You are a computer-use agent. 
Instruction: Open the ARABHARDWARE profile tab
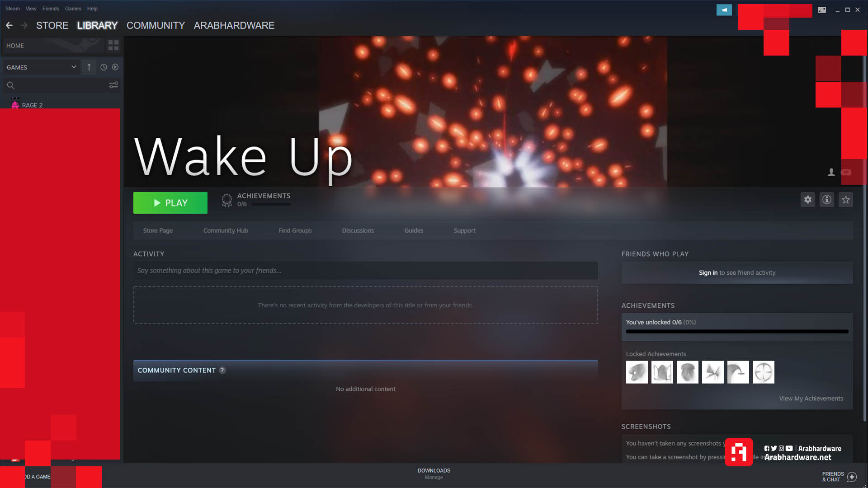(x=234, y=25)
